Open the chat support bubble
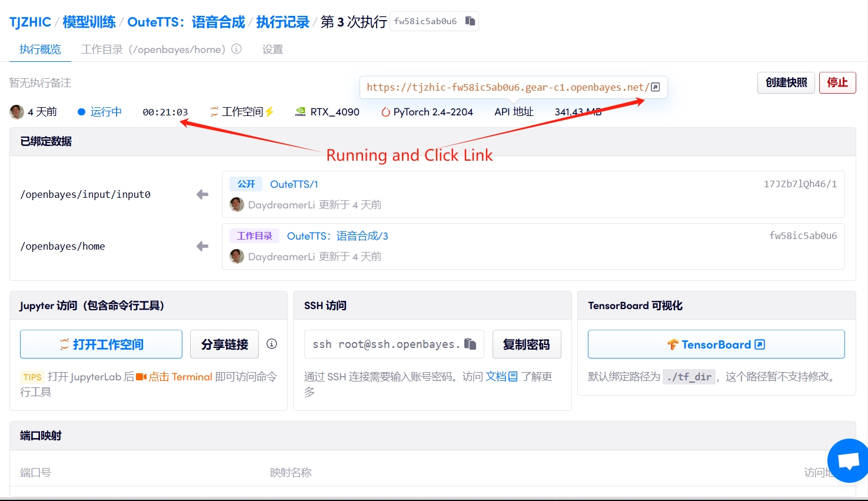 (x=848, y=461)
